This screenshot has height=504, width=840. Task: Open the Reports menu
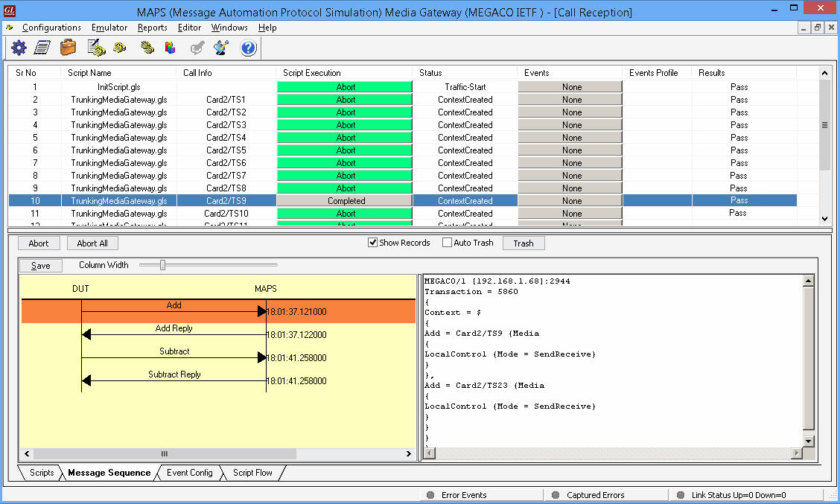152,28
